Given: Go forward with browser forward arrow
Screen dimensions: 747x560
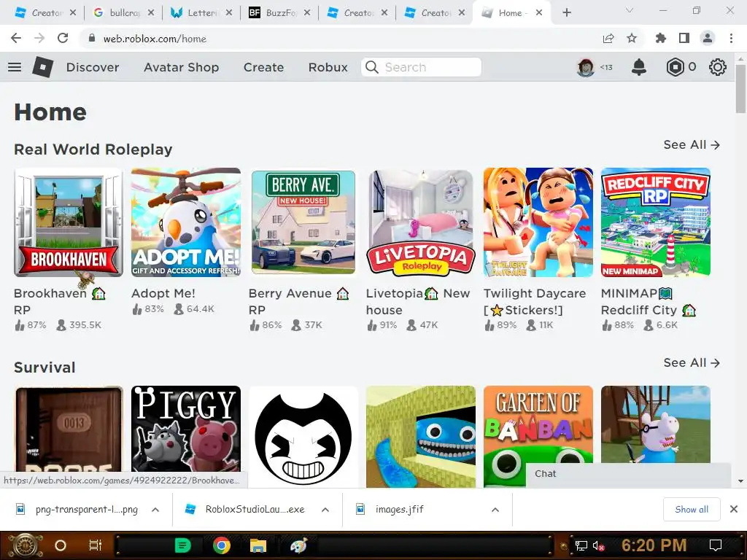Looking at the screenshot, I should coord(39,38).
